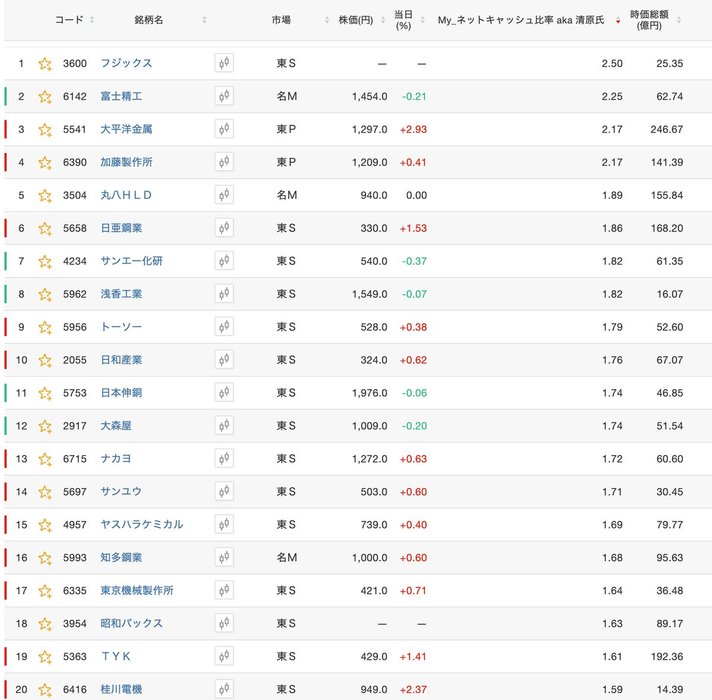Sort by コード column arrows
This screenshot has height=700, width=712.
point(92,20)
